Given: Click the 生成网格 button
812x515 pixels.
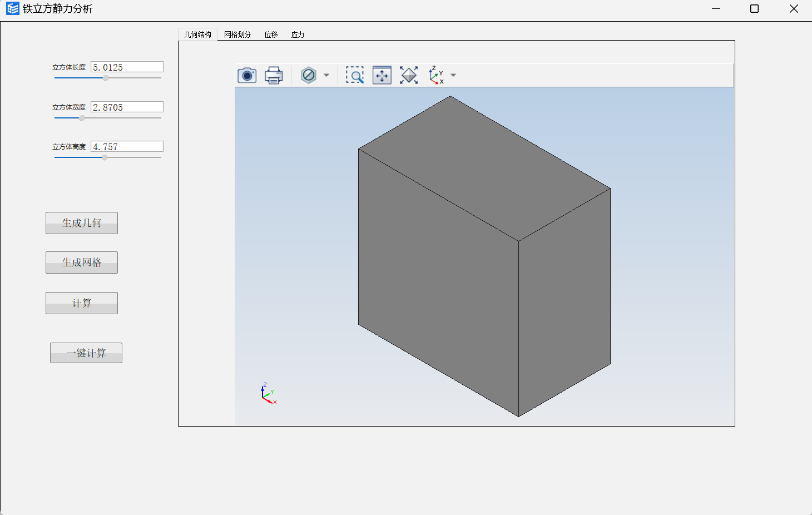Looking at the screenshot, I should click(x=82, y=263).
